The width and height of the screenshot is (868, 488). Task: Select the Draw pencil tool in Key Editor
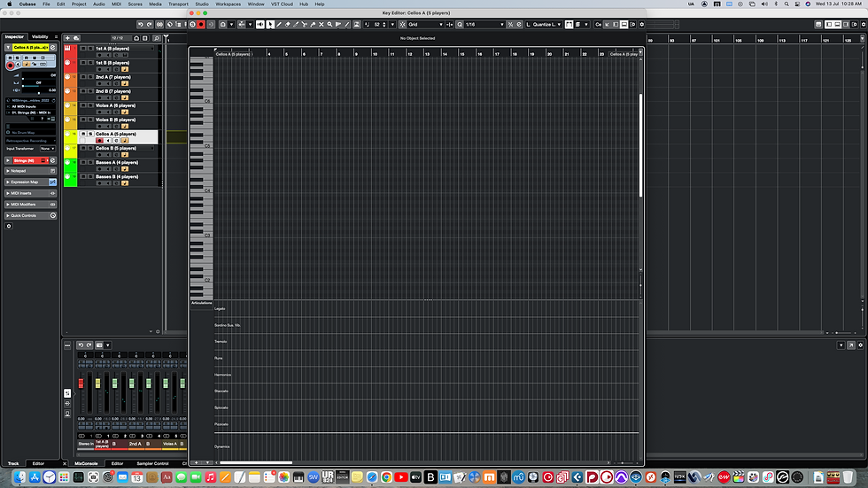[280, 24]
